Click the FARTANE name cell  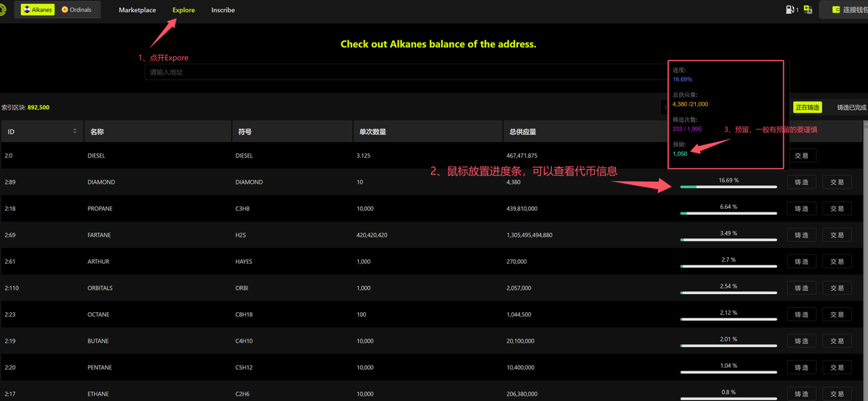click(100, 235)
